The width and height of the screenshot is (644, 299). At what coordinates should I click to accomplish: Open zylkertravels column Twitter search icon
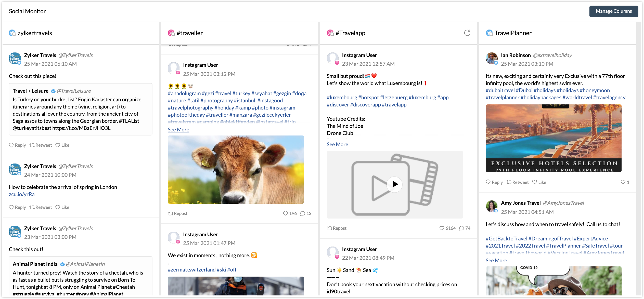[12, 33]
